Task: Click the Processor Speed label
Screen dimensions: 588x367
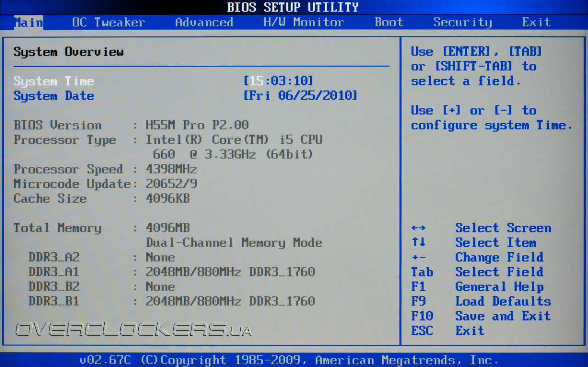Action: click(68, 169)
